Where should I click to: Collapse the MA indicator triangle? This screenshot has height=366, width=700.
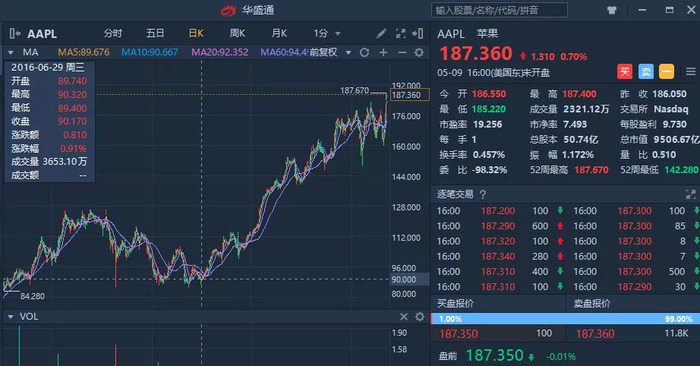[x=10, y=53]
